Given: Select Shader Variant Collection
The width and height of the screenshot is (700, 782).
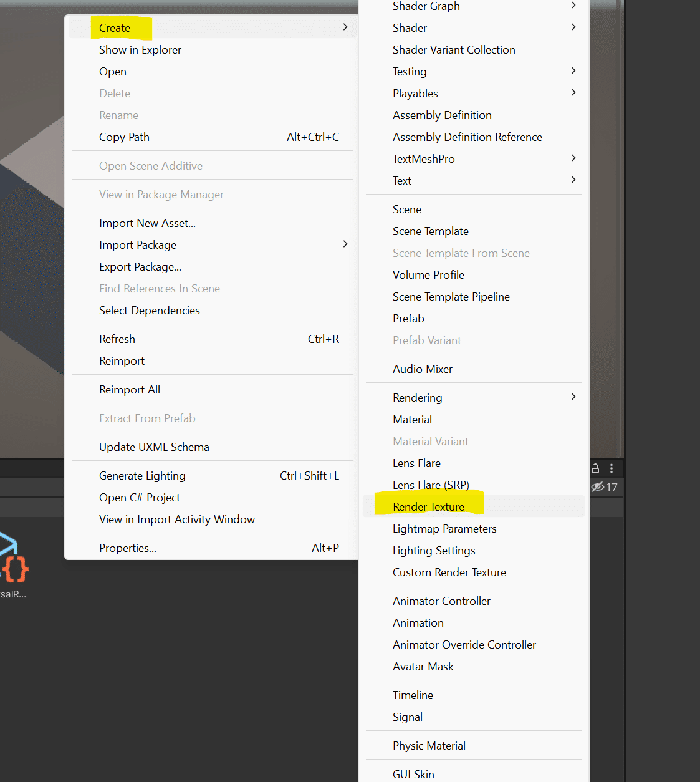Looking at the screenshot, I should click(474, 50).
